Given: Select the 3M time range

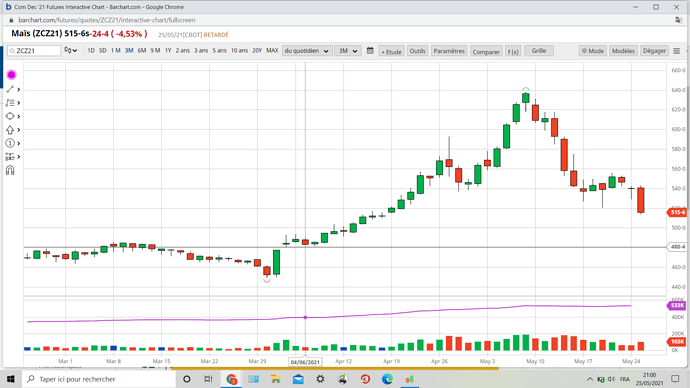Looking at the screenshot, I should coord(129,51).
